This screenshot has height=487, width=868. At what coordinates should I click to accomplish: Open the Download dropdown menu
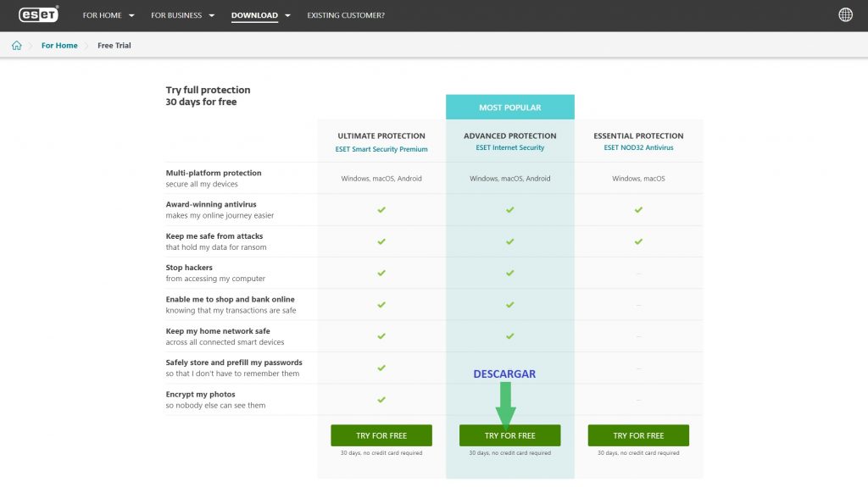click(x=260, y=15)
